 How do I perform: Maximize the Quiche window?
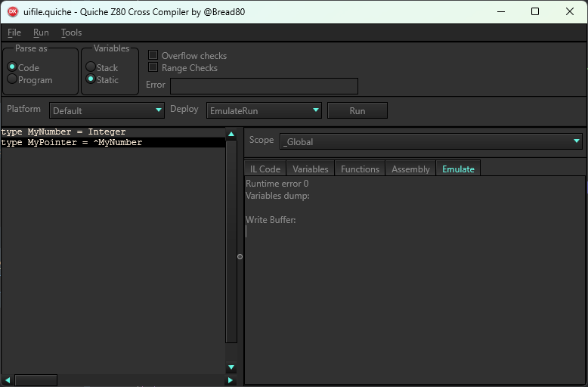pos(535,11)
